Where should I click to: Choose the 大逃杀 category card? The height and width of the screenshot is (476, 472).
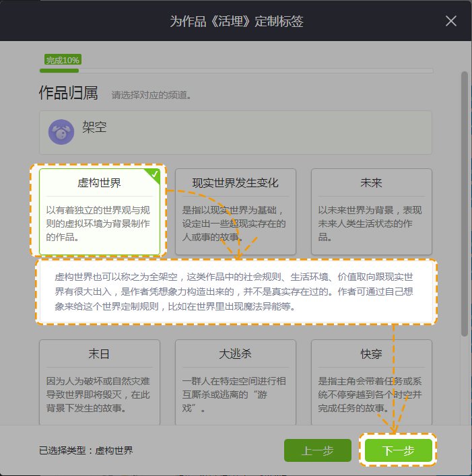click(x=235, y=382)
